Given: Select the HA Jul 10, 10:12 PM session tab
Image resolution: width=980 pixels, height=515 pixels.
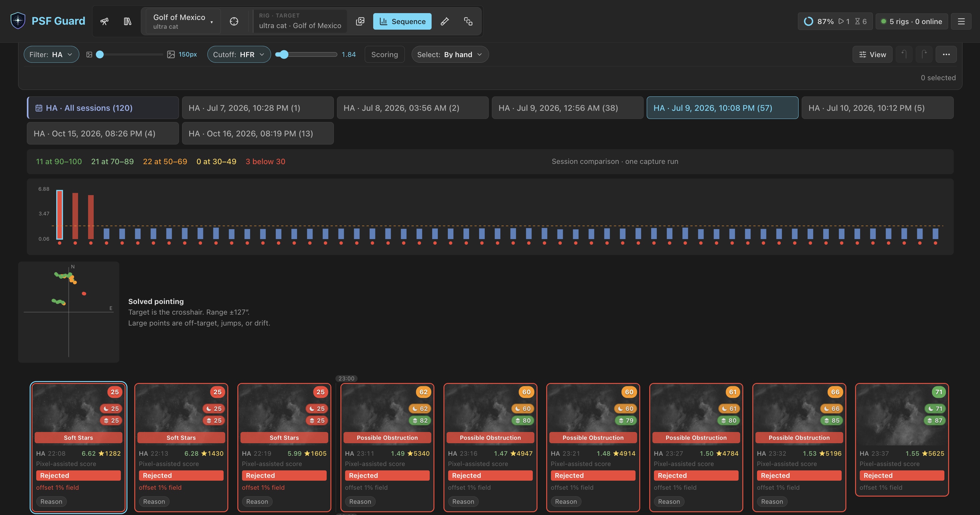Looking at the screenshot, I should [877, 108].
